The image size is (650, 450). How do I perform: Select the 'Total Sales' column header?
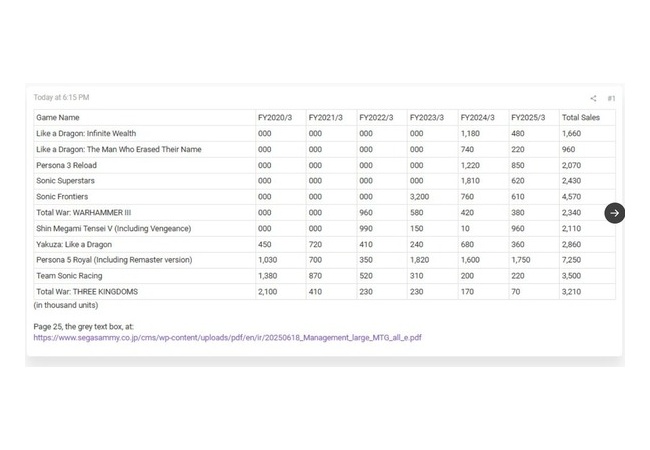pos(581,117)
